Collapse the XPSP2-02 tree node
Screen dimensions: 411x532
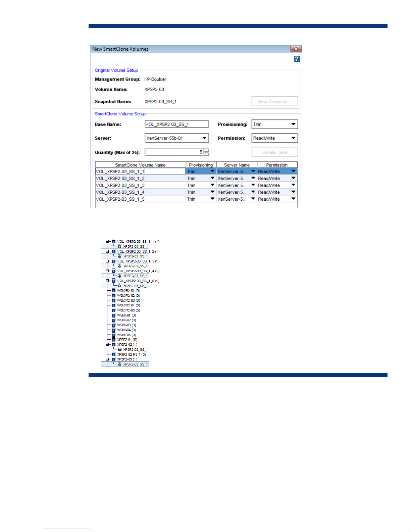pyautogui.click(x=108, y=344)
